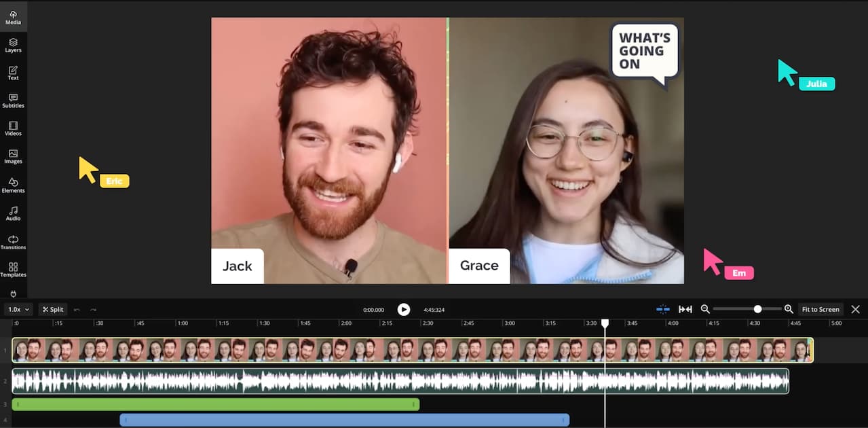Undo the last action
The height and width of the screenshot is (428, 868).
77,309
